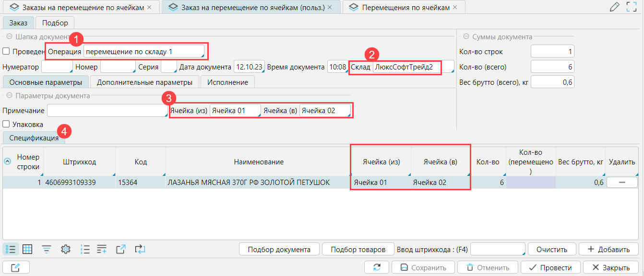Screen dimensions: 644x276
Task: Click the export external-link icon under the table
Action: point(121,249)
